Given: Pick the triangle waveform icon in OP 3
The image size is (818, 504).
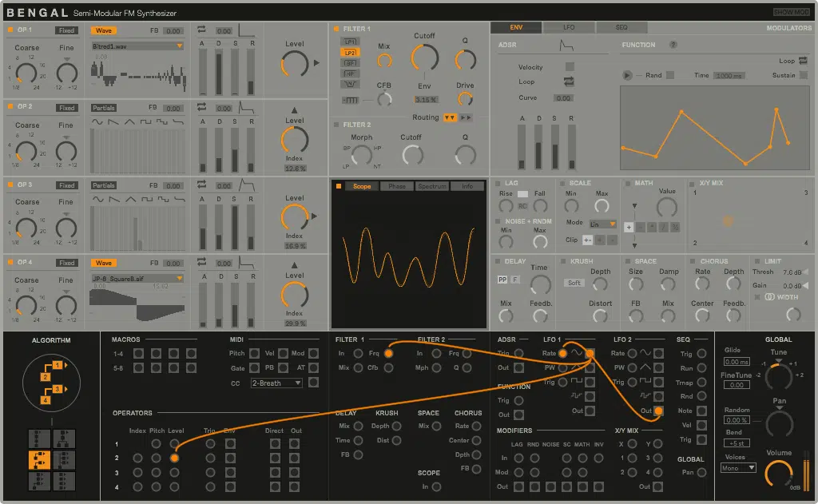Looking at the screenshot, I should coord(130,200).
